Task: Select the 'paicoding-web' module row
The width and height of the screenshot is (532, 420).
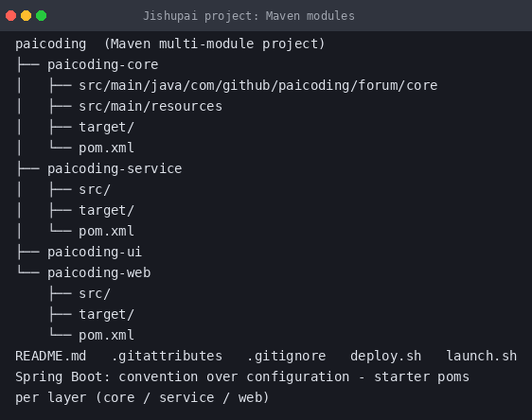Action: point(99,273)
